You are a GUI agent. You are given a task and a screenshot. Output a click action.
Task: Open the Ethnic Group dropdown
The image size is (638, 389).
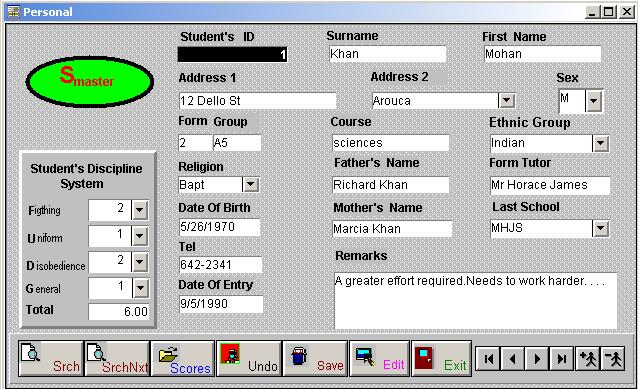point(601,143)
